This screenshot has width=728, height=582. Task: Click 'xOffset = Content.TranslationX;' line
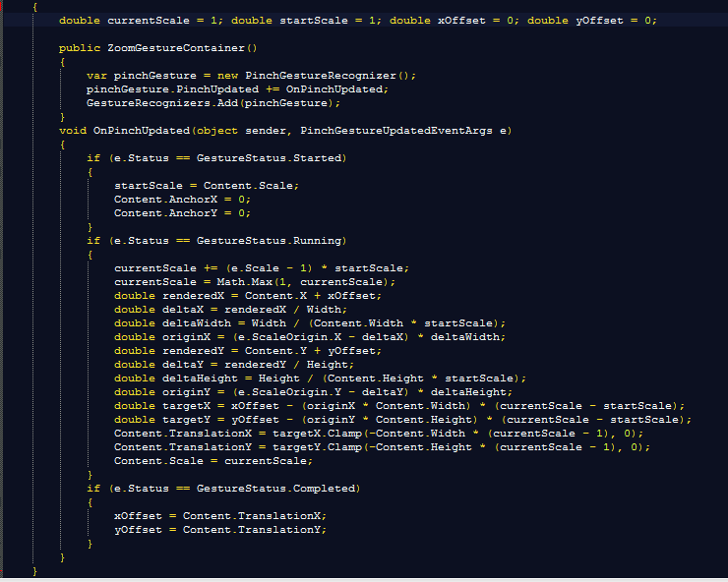pos(220,516)
